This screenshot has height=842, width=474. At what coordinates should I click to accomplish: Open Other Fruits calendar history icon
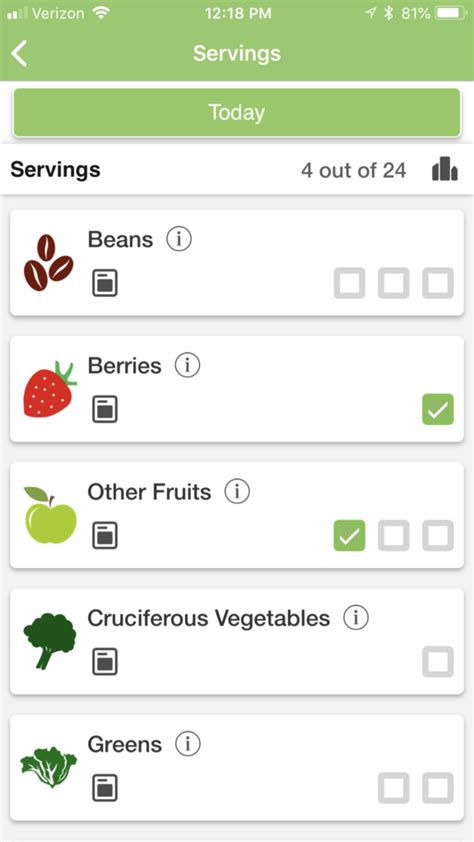click(105, 535)
